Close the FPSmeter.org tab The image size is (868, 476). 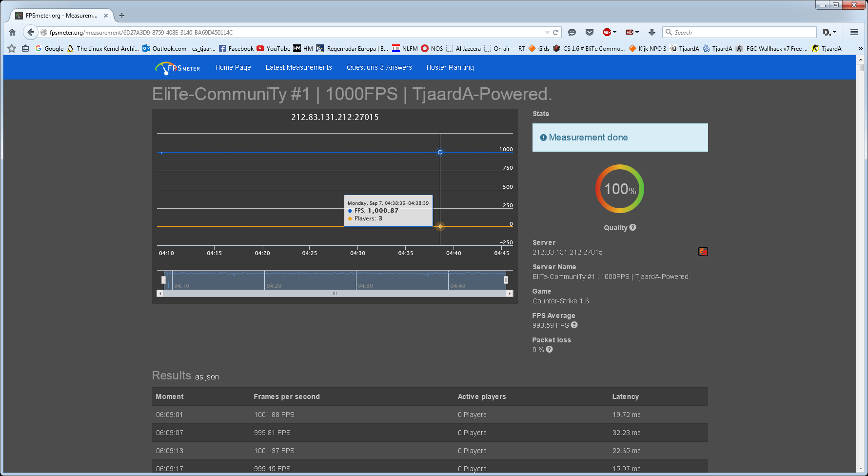coord(106,16)
